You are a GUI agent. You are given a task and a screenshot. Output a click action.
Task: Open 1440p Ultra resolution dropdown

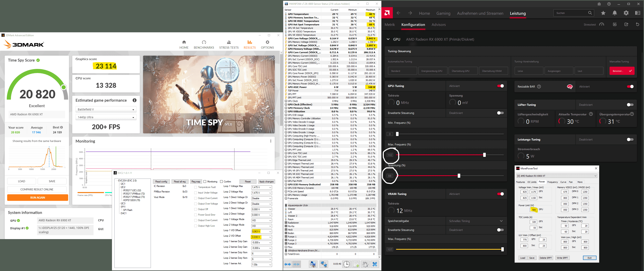click(106, 117)
